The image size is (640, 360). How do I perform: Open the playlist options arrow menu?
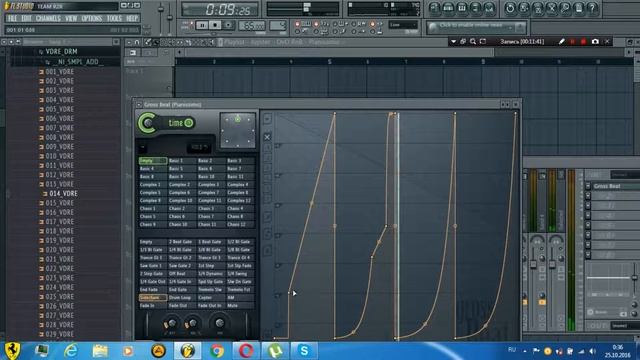[129, 42]
